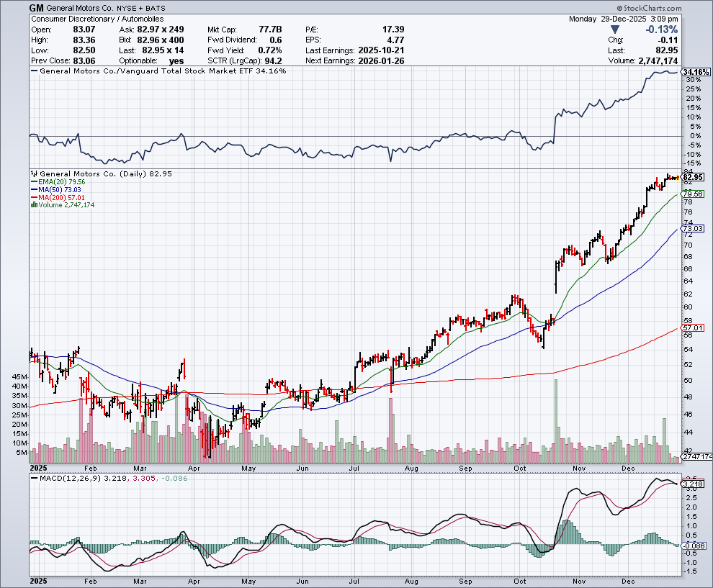Click the Consumer Discretionary / Automobiles sector text
Image resolution: width=713 pixels, height=588 pixels.
pos(97,19)
